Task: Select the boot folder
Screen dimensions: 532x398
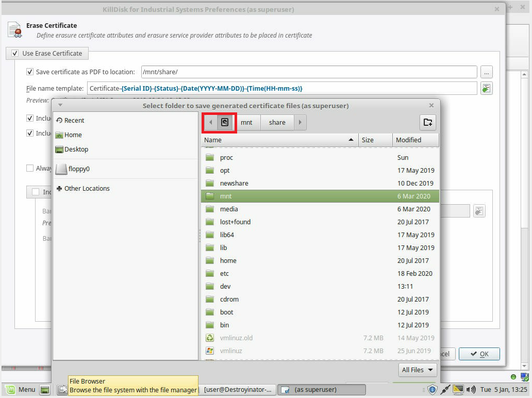Action: 320,312
